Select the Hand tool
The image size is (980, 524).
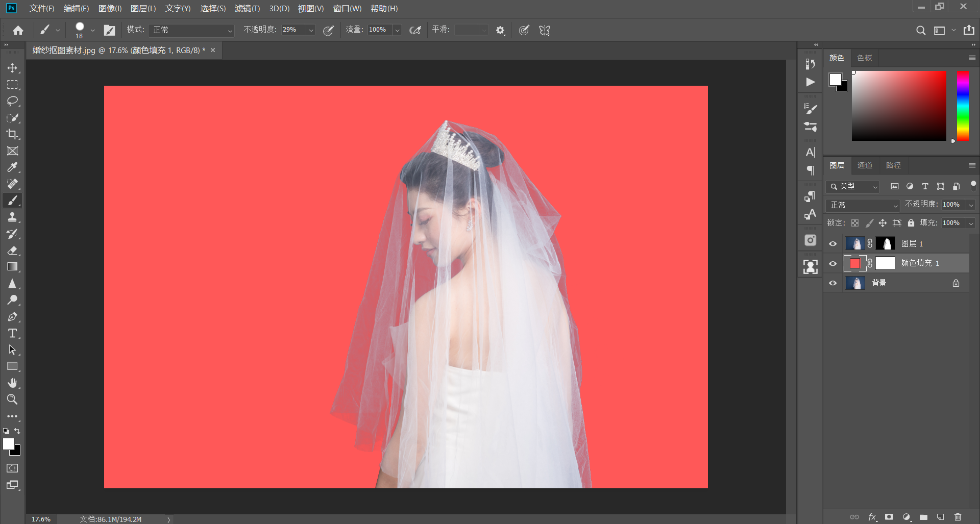[x=12, y=383]
